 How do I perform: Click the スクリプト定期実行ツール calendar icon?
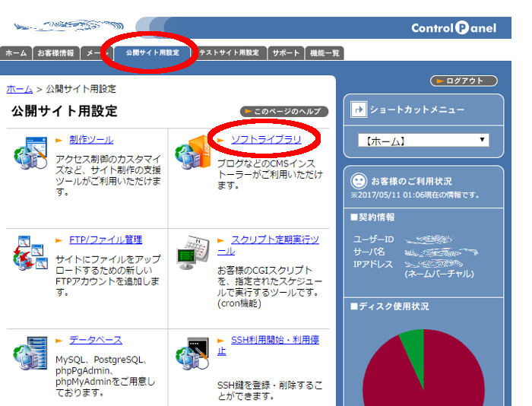click(192, 254)
